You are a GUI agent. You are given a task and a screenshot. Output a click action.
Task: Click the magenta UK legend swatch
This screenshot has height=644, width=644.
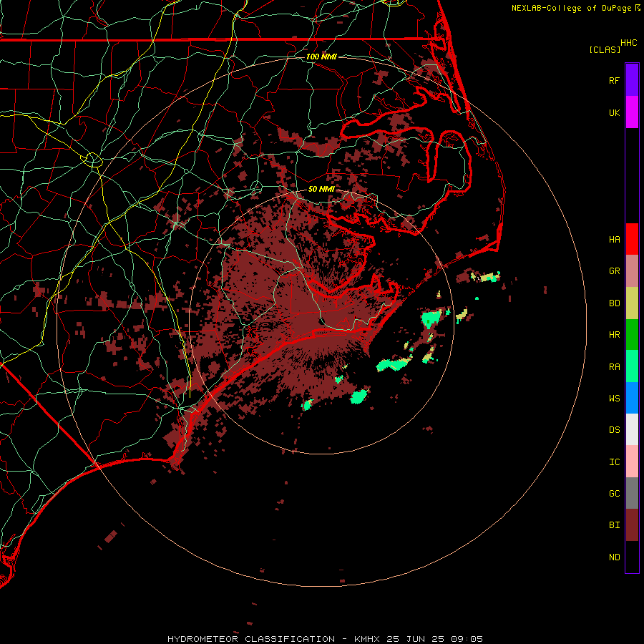pyautogui.click(x=632, y=112)
